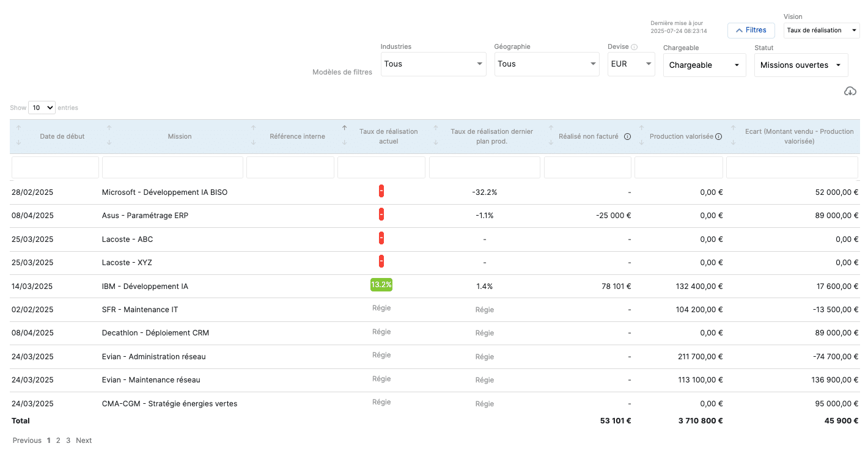Open Vision Taux de réalisation selector
This screenshot has height=457, width=868.
pyautogui.click(x=821, y=31)
